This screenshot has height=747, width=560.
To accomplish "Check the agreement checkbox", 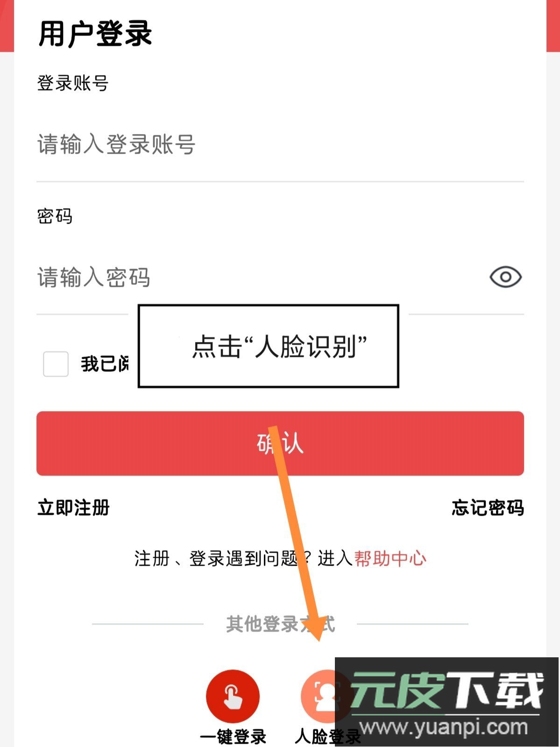I will [x=56, y=364].
